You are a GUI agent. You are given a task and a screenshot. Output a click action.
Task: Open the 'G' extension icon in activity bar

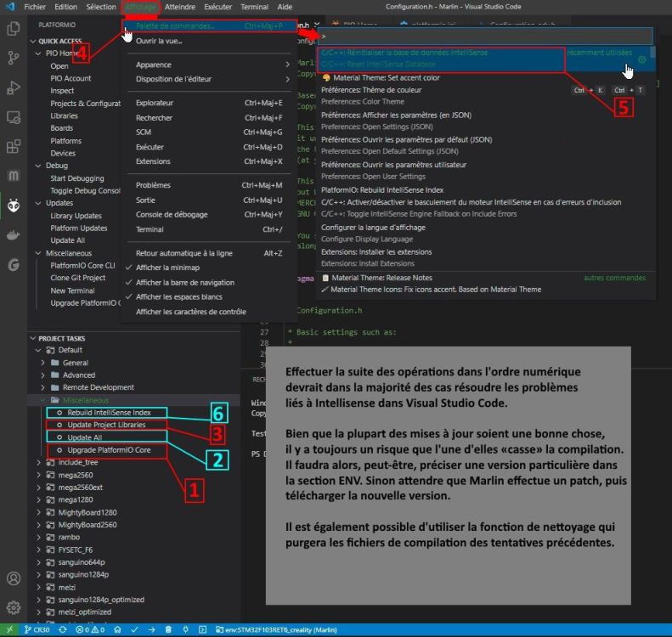pos(14,265)
